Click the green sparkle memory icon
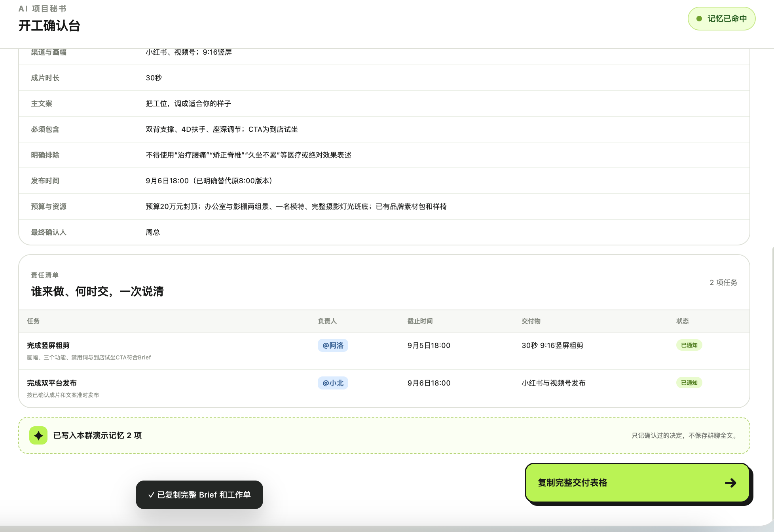 [38, 435]
